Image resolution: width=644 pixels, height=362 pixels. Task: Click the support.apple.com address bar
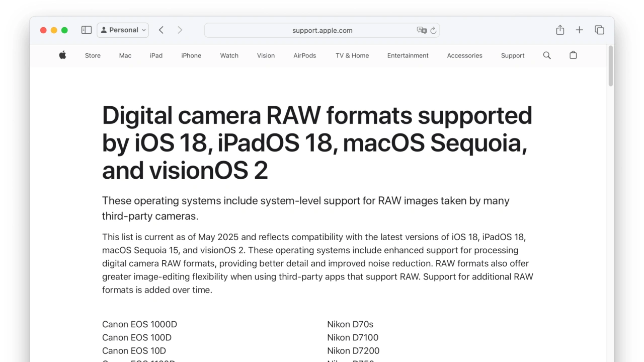(x=322, y=30)
